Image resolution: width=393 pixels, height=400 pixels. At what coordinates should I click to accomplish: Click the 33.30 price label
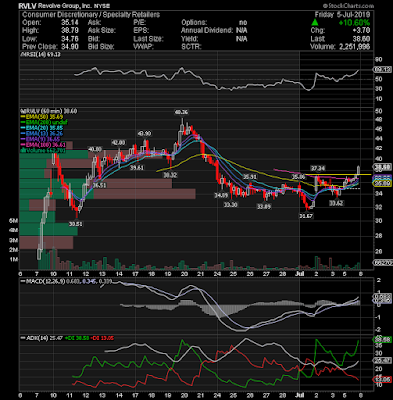[x=231, y=205]
